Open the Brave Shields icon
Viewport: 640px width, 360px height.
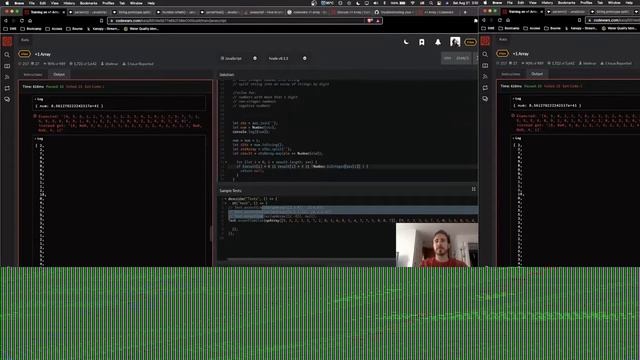click(x=370, y=20)
